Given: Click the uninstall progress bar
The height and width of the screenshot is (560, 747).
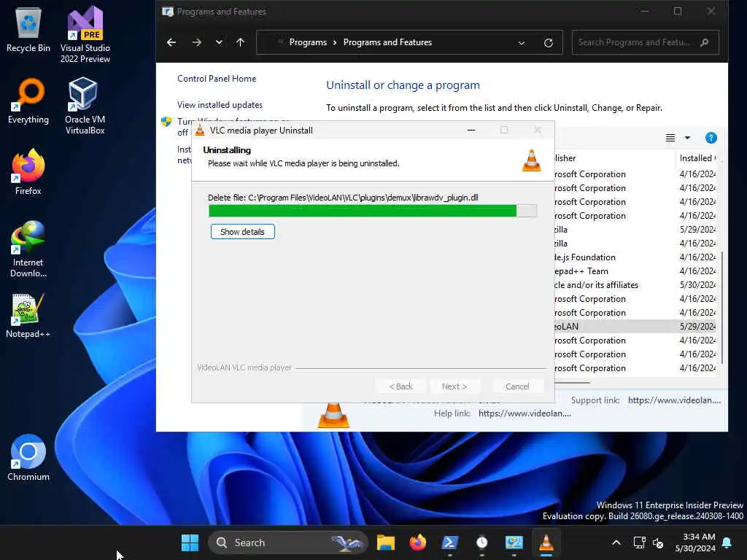Looking at the screenshot, I should click(x=373, y=211).
